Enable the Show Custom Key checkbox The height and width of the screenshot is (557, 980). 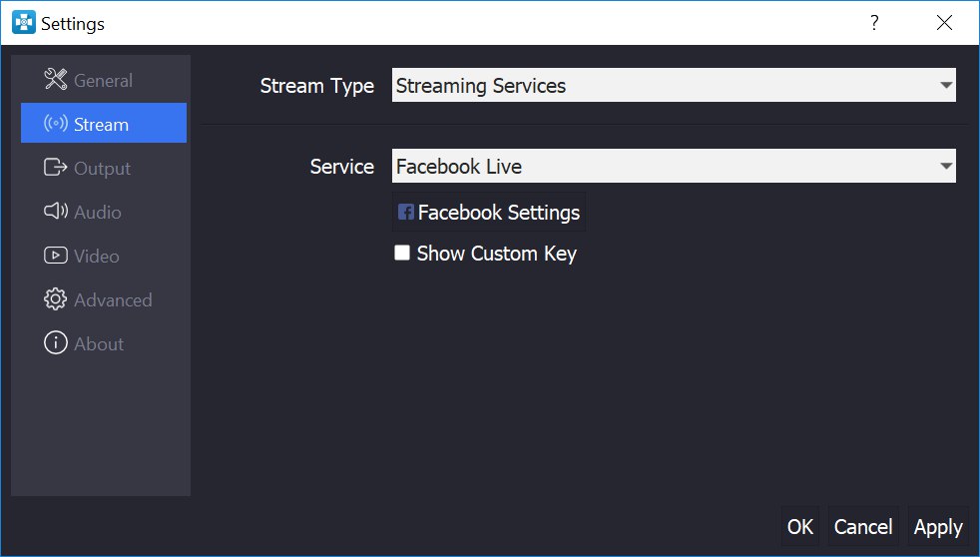[x=402, y=253]
